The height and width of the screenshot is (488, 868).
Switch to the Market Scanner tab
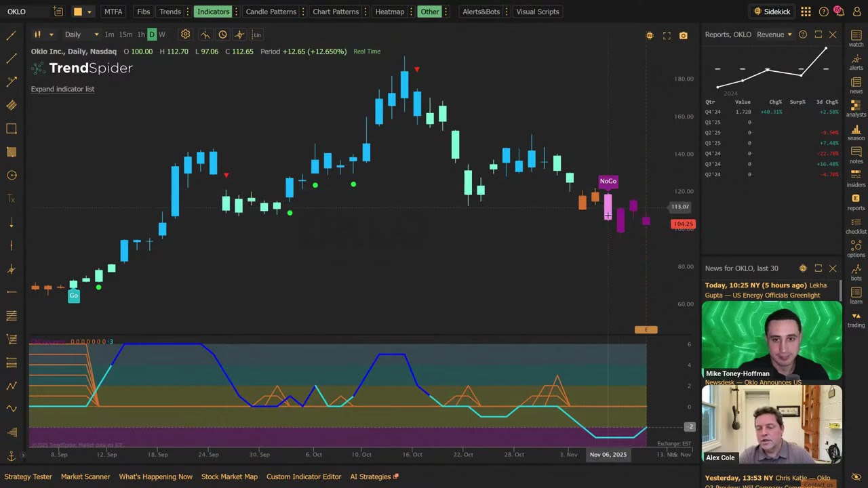(x=85, y=476)
